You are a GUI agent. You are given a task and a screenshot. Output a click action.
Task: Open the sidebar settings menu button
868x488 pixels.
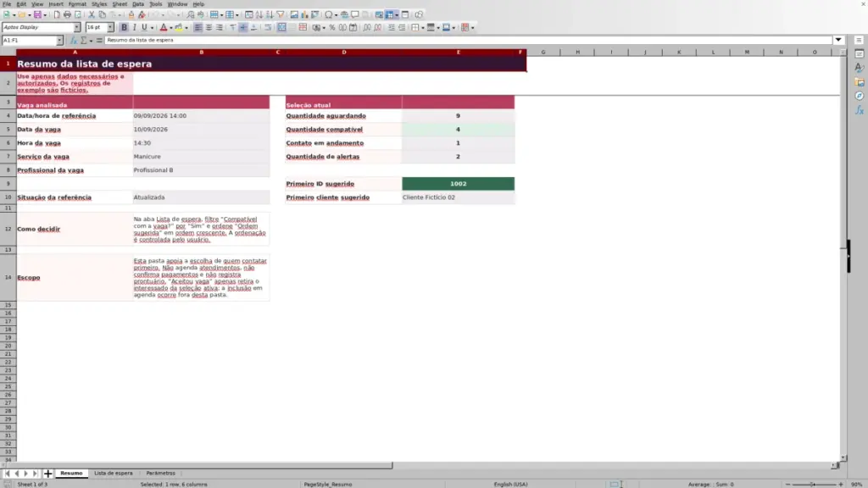(x=859, y=40)
